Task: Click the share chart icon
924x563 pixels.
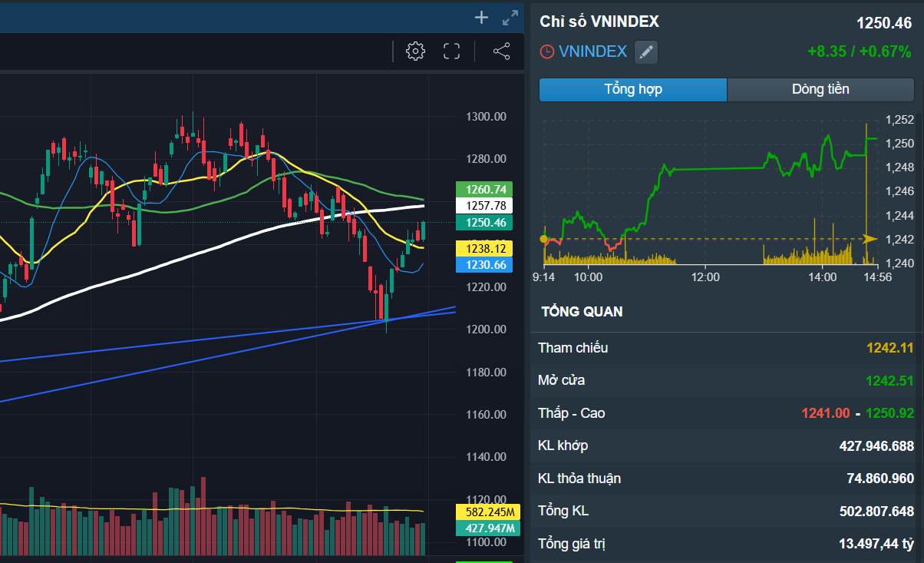Action: tap(501, 51)
